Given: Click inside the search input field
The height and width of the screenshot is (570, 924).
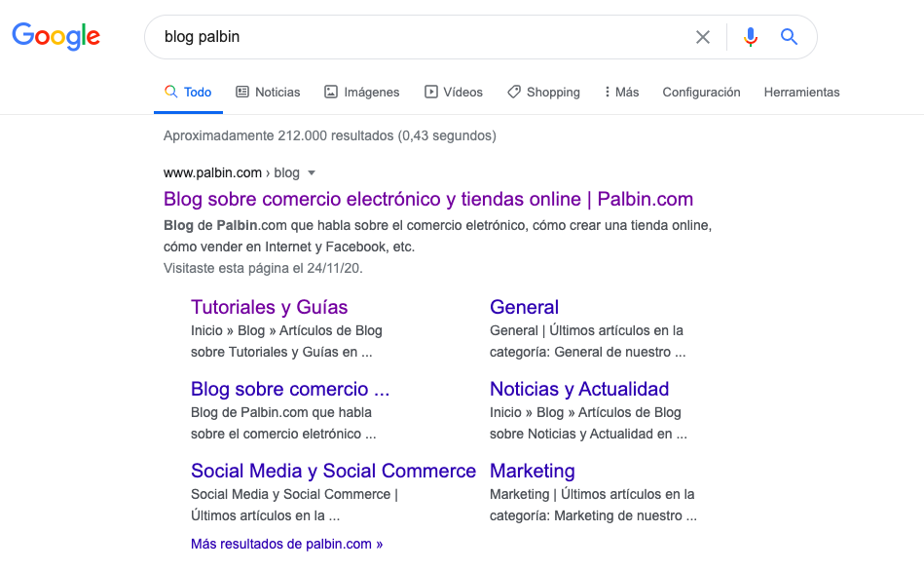Looking at the screenshot, I should point(419,37).
